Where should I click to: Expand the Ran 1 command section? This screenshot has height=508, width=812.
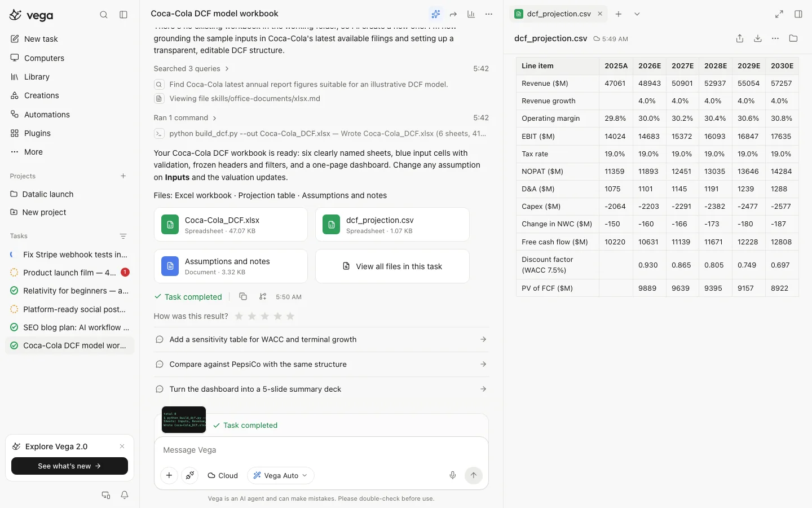(186, 117)
